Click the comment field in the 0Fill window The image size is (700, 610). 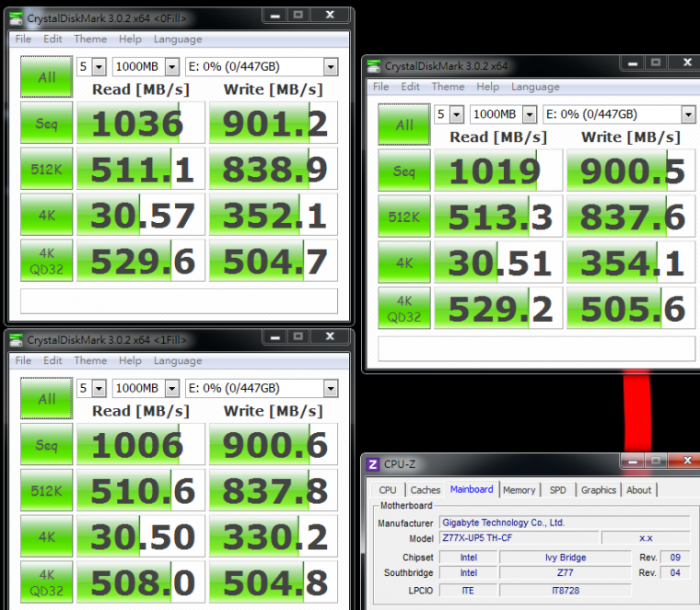[x=179, y=301]
